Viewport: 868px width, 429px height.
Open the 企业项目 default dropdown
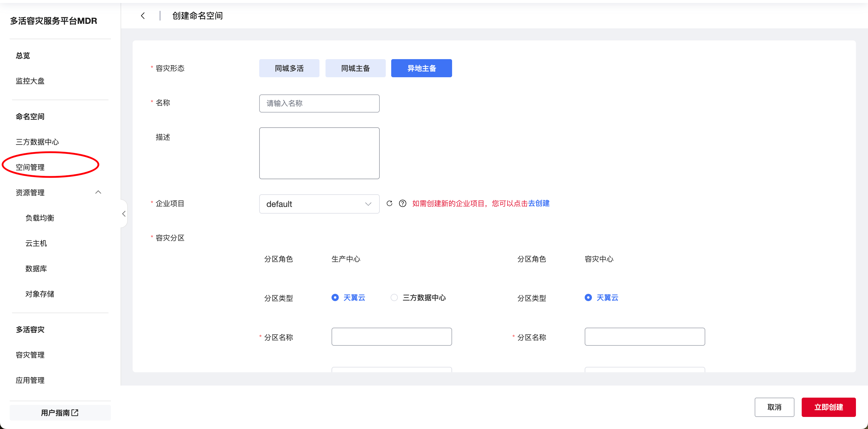(319, 204)
